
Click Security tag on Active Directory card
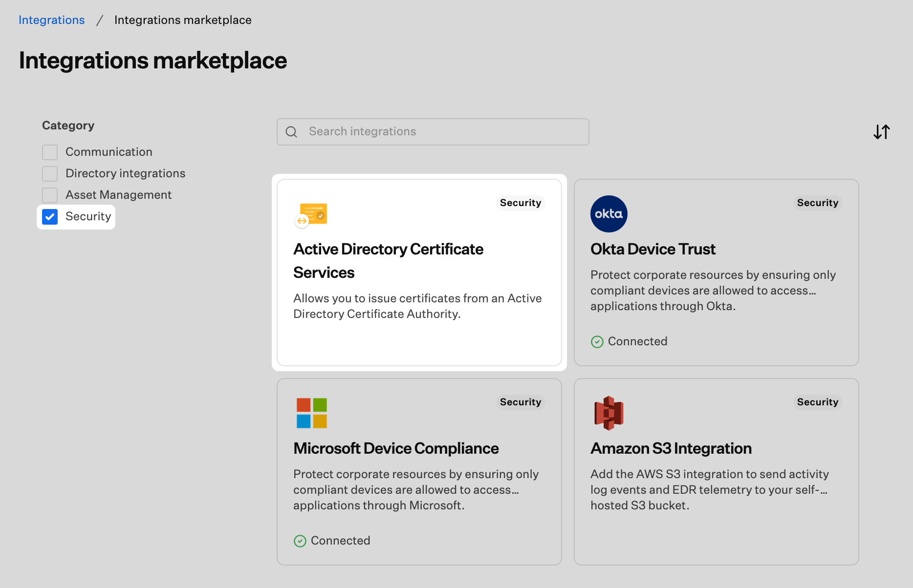(x=521, y=203)
